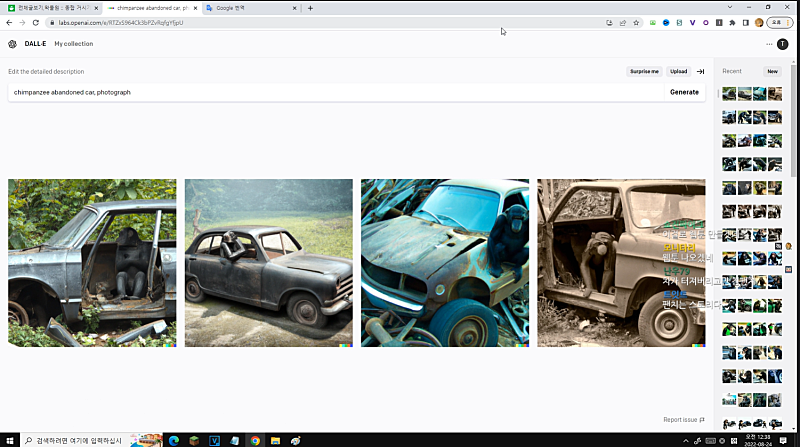Toggle the browser side panel icon
The height and width of the screenshot is (447, 800).
tap(745, 22)
